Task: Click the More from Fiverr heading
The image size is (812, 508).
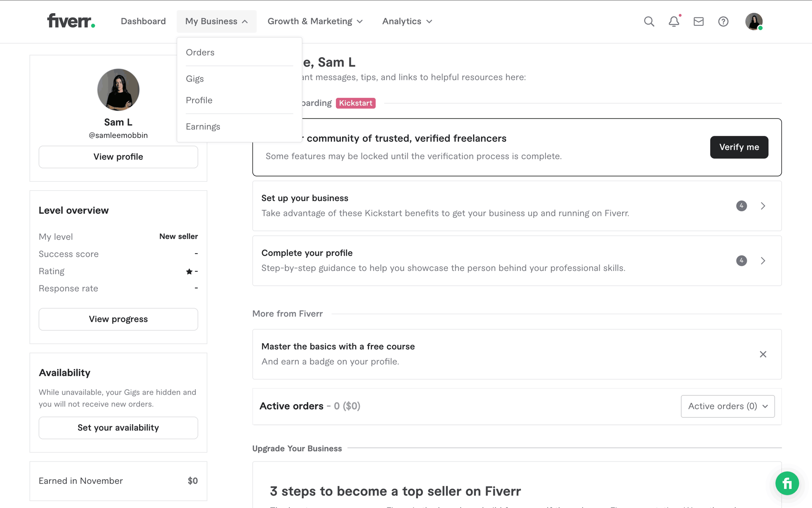Action: [x=287, y=314]
